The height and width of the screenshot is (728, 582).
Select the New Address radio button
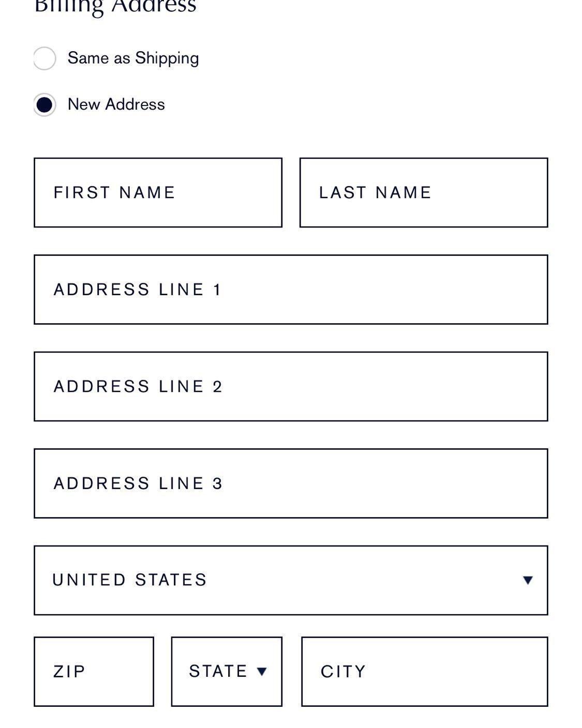click(44, 105)
